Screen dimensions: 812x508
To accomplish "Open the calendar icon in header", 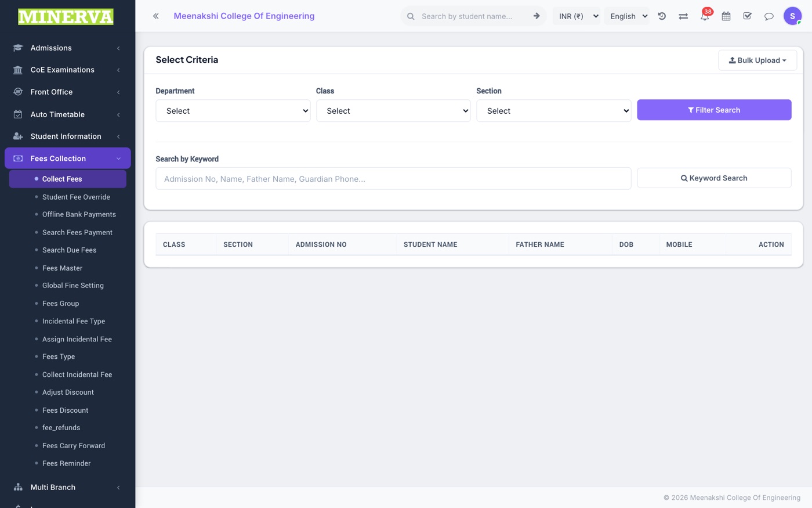I will click(x=726, y=16).
